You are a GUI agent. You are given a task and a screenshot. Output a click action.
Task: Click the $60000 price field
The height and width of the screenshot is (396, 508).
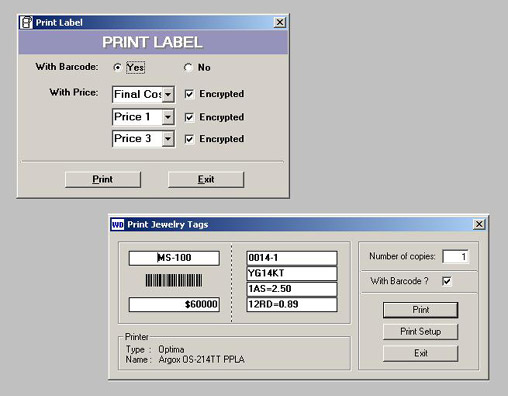click(x=174, y=304)
